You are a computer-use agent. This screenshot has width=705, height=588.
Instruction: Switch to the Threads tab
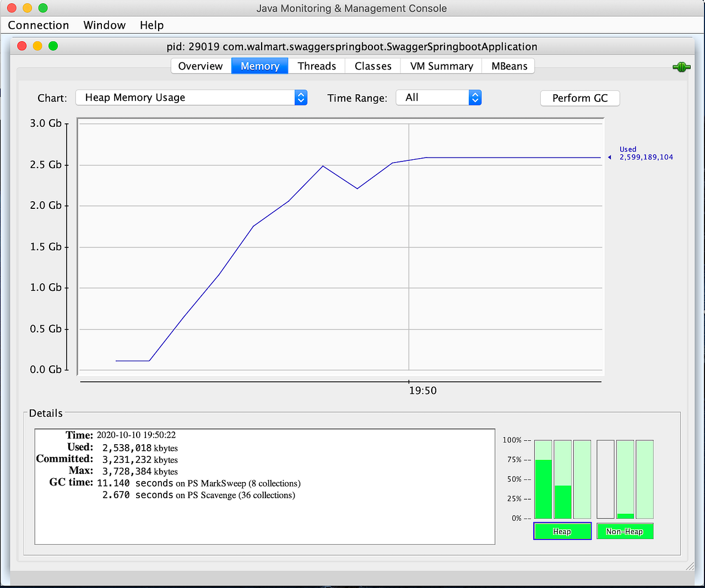pos(316,66)
